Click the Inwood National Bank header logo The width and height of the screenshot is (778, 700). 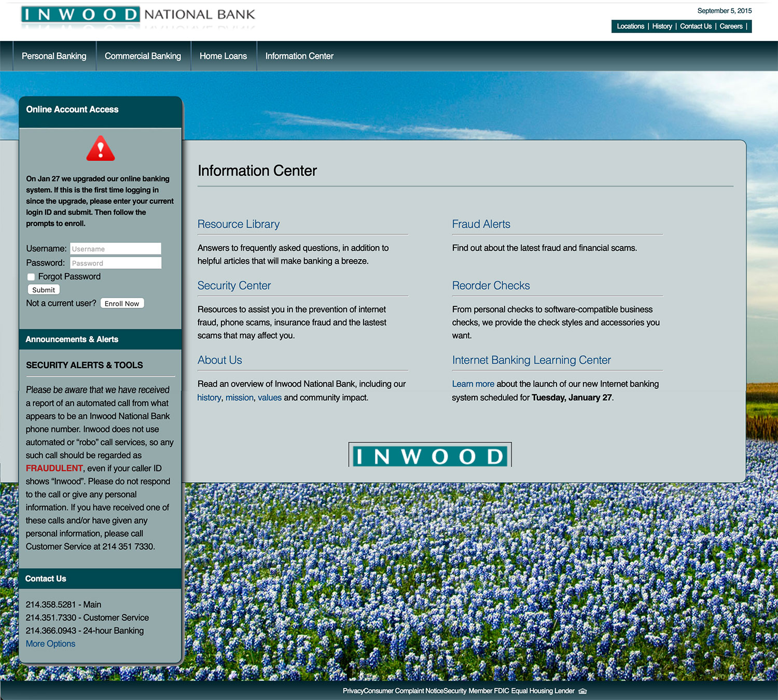(138, 15)
